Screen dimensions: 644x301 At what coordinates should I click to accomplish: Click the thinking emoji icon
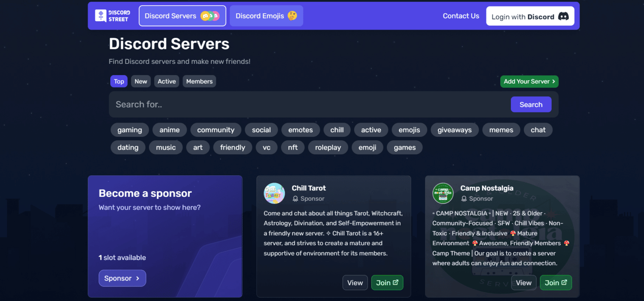coord(292,16)
